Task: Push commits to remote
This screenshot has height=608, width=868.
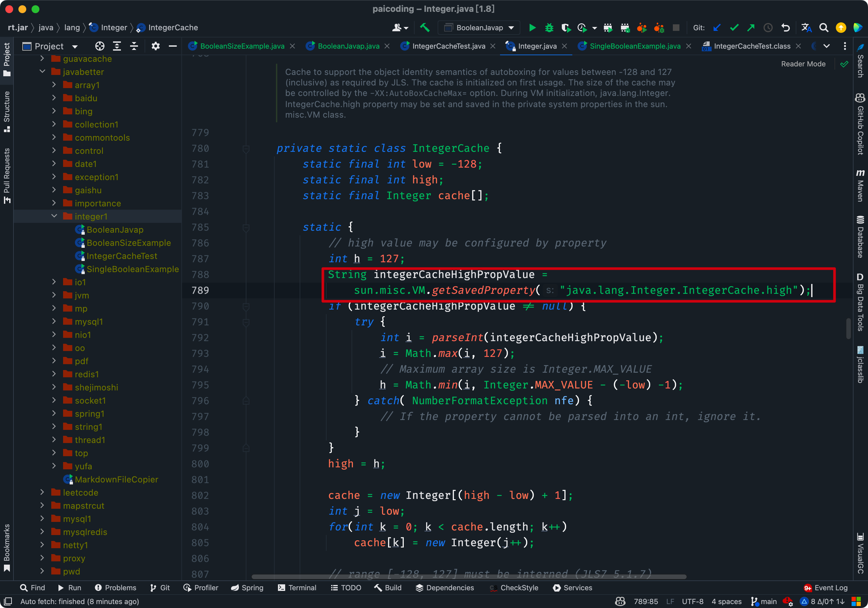Action: 751,28
